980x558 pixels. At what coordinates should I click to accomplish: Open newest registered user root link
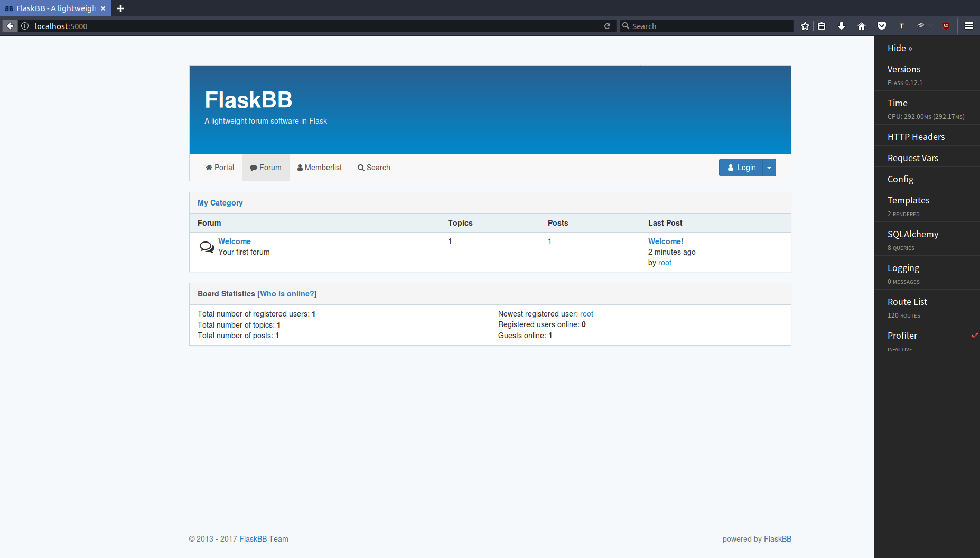coord(586,314)
